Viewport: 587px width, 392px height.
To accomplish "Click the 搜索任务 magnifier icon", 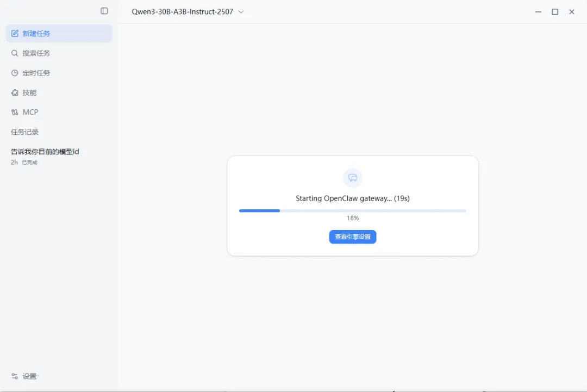I will [15, 53].
